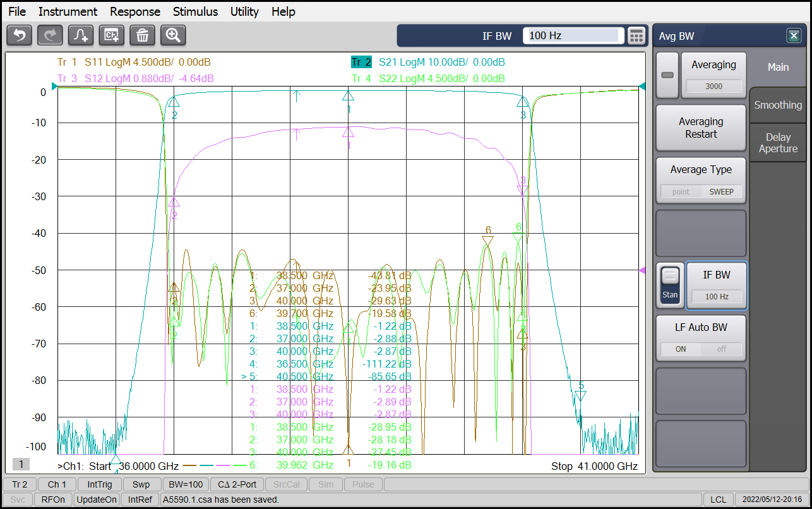Click the add channel toolbar icon

[x=112, y=35]
